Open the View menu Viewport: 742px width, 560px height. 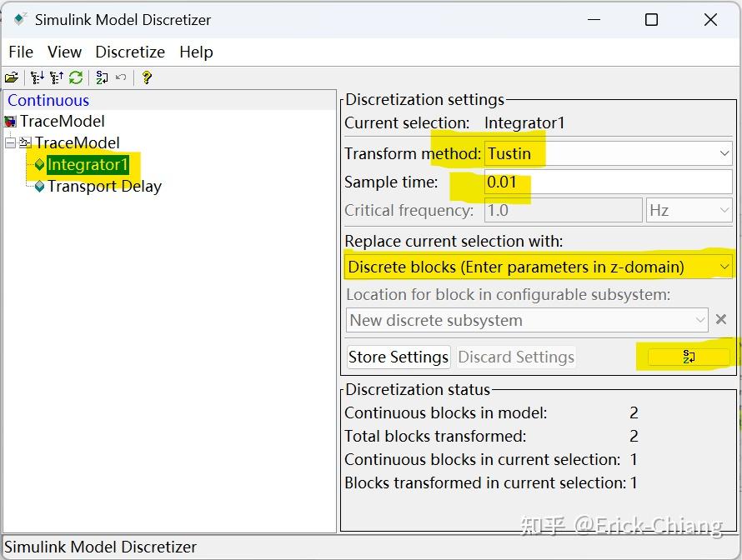(x=64, y=52)
